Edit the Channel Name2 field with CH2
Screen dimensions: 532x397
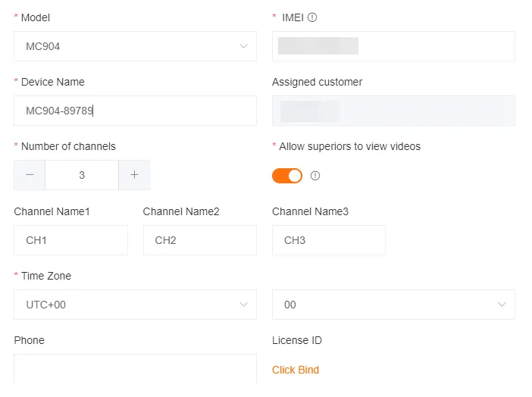199,240
